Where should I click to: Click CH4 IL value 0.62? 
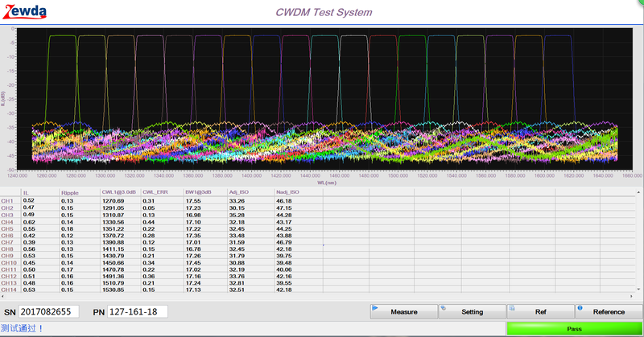[x=29, y=222]
